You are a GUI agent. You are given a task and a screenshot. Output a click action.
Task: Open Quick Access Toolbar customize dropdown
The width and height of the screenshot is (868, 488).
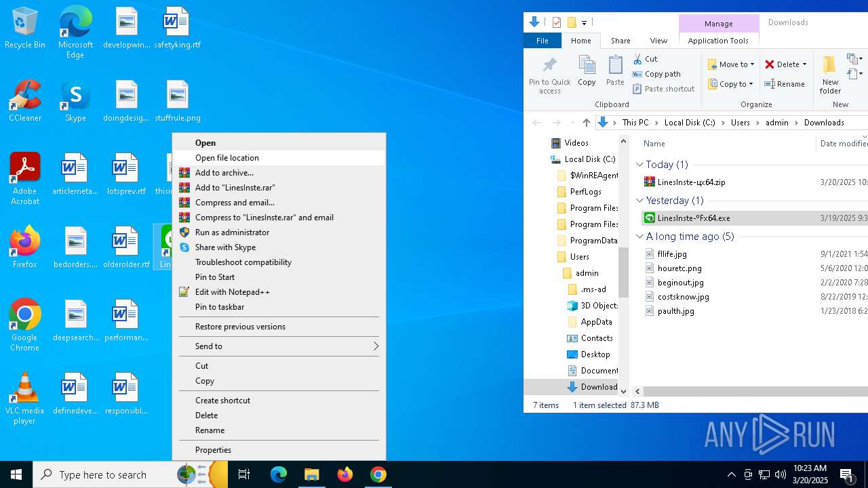(x=584, y=23)
